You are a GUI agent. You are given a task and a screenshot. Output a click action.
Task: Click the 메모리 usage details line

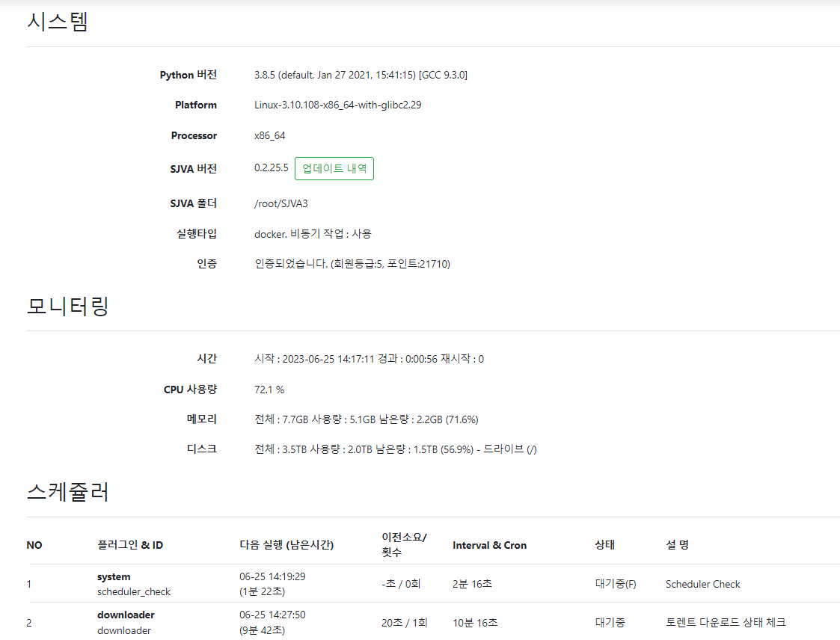(x=366, y=419)
